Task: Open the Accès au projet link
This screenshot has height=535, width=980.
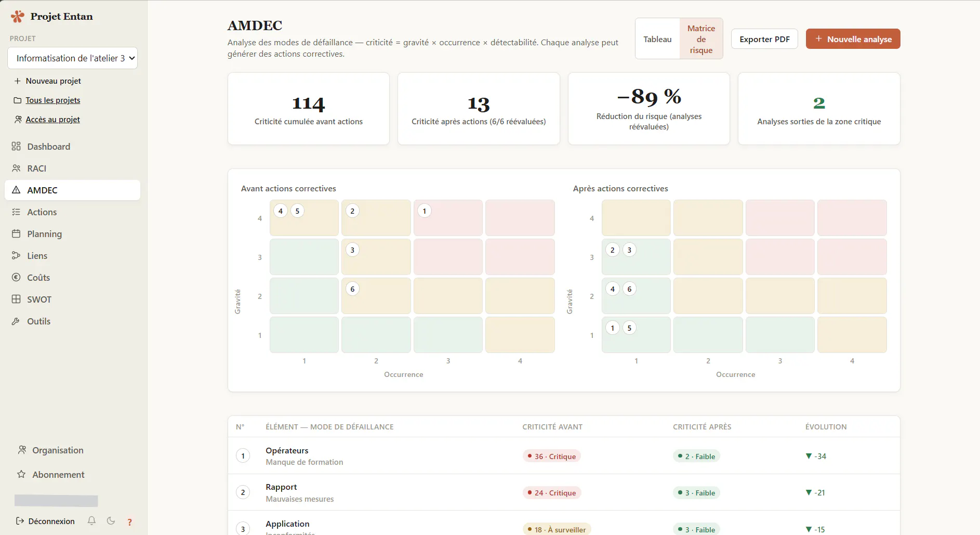Action: click(53, 120)
